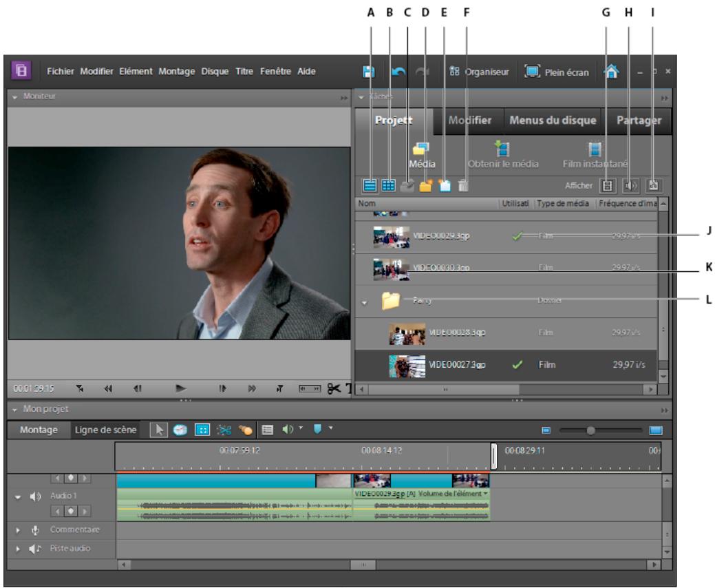715x588 pixels.
Task: Select the Selection arrow tool above the timeline
Action: (159, 428)
